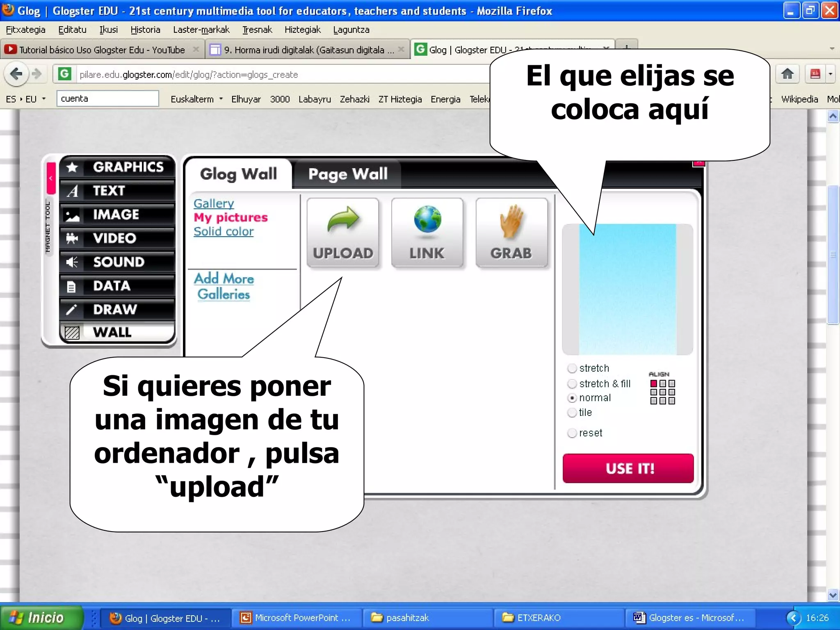Open the Historia menu
This screenshot has height=630, width=840.
point(145,30)
